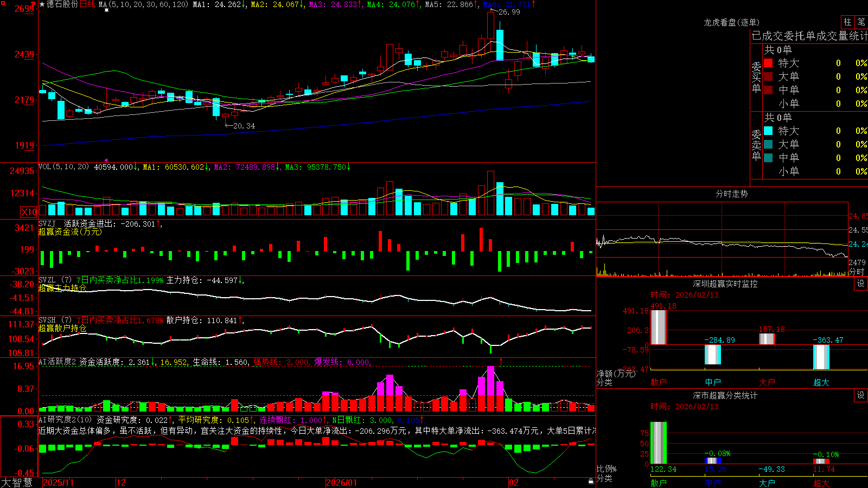Click the 已成交委托单成交量统计 header
This screenshot has width=868, height=488.
tap(809, 36)
